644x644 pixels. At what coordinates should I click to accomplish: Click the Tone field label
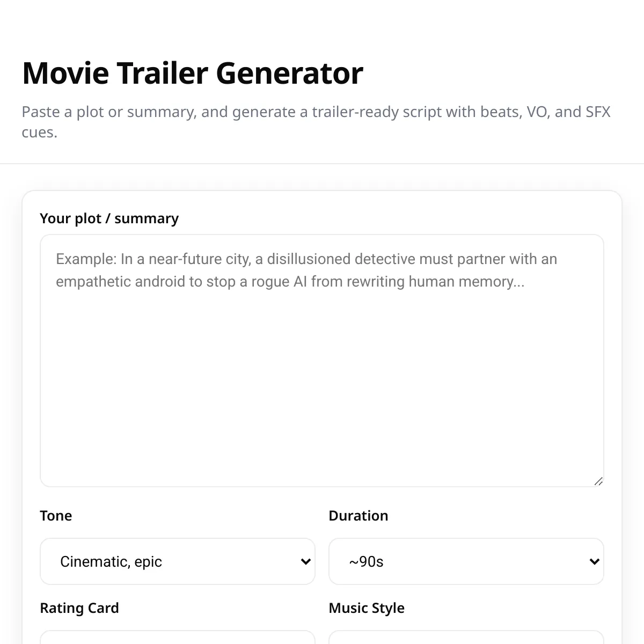(56, 516)
